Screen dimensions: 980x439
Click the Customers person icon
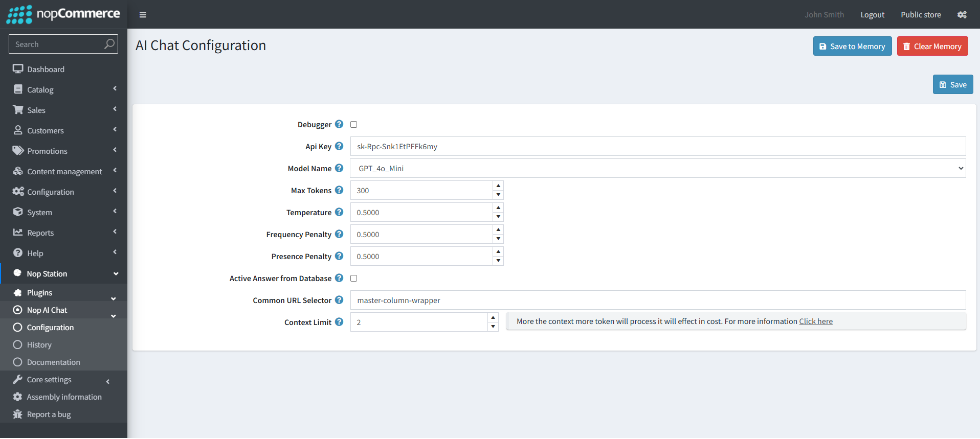pos(18,130)
